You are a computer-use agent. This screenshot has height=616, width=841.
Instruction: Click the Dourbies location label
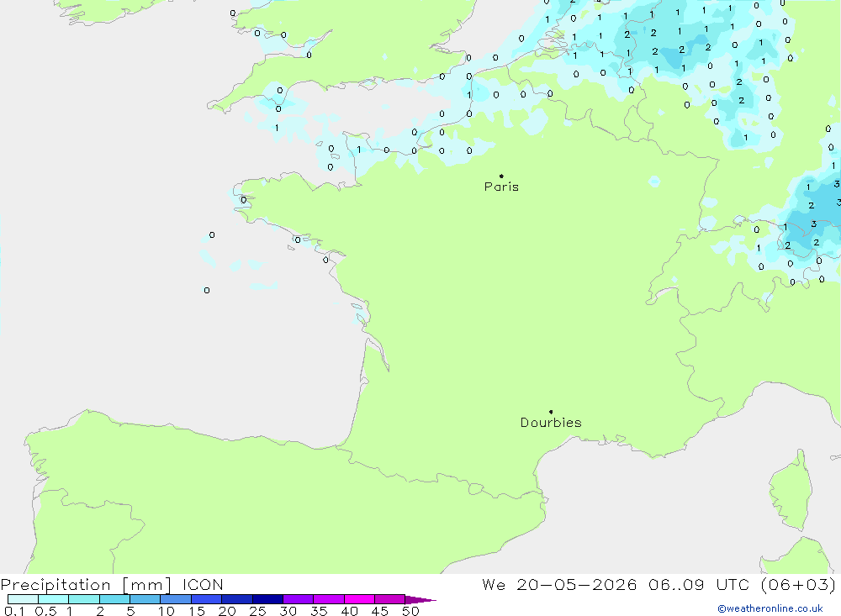coord(551,423)
